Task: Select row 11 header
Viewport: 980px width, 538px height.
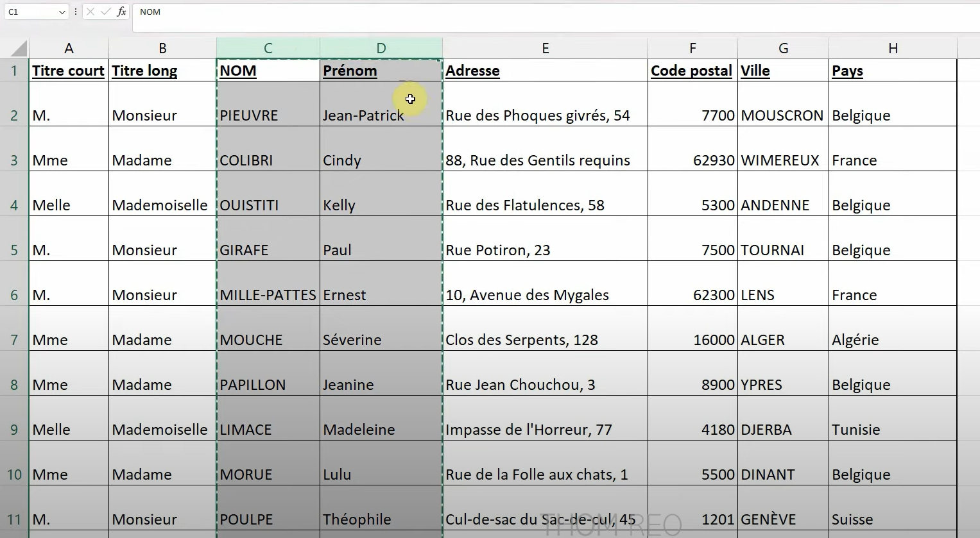Action: [x=14, y=508]
